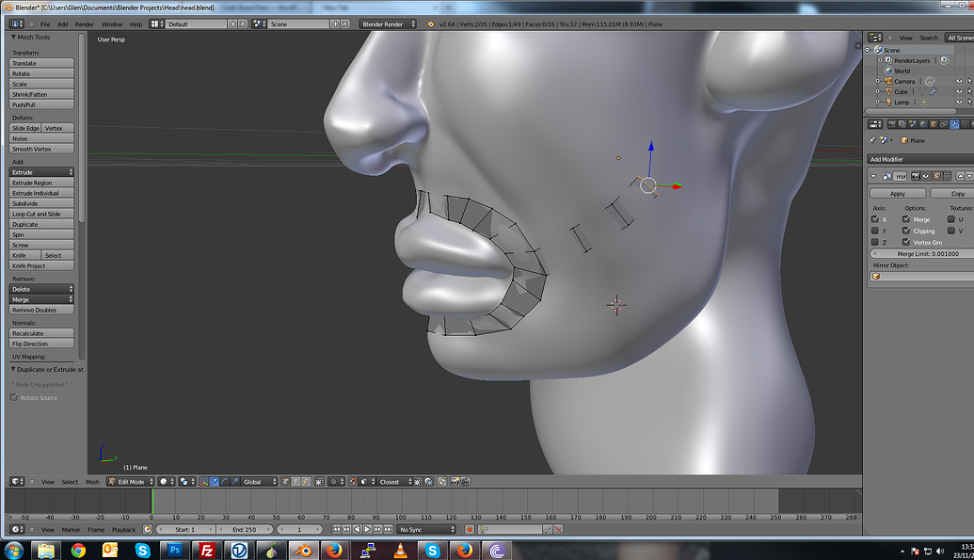Select face select mode icon
The image size is (974, 560).
click(x=306, y=482)
